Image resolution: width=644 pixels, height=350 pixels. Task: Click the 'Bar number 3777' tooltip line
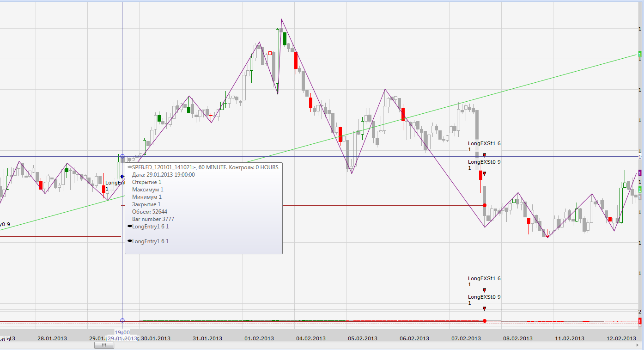[153, 219]
